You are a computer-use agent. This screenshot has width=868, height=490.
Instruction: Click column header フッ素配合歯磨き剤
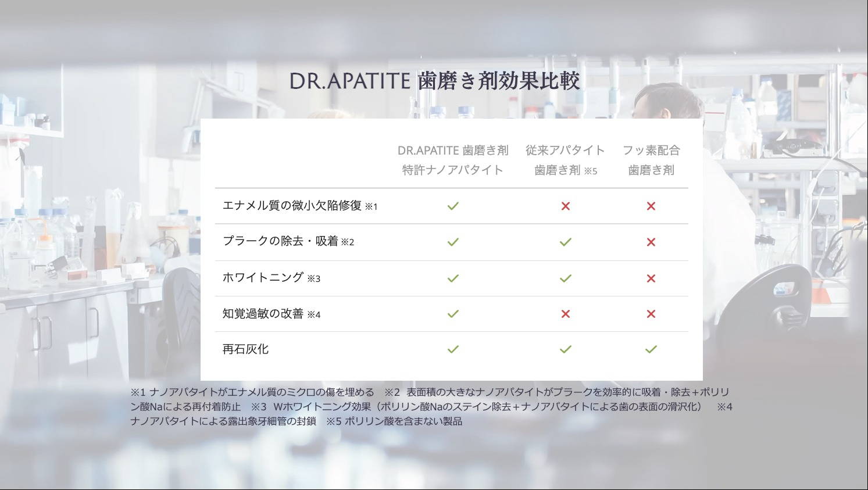651,160
